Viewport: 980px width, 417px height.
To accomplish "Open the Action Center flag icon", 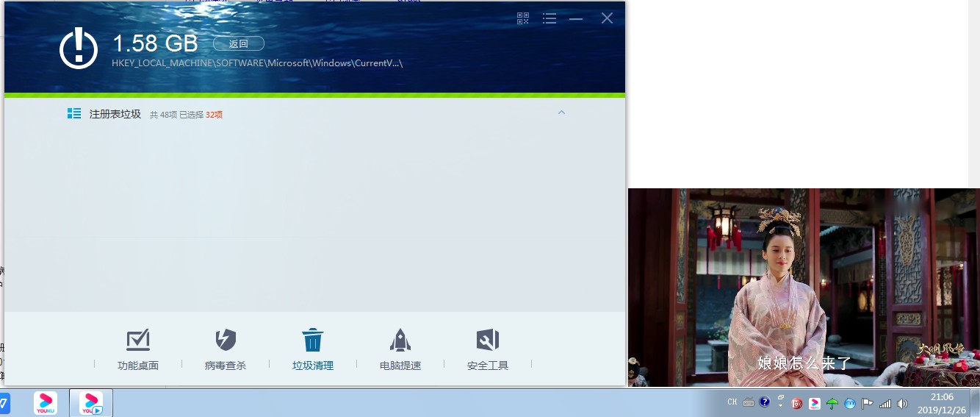I will click(x=868, y=403).
